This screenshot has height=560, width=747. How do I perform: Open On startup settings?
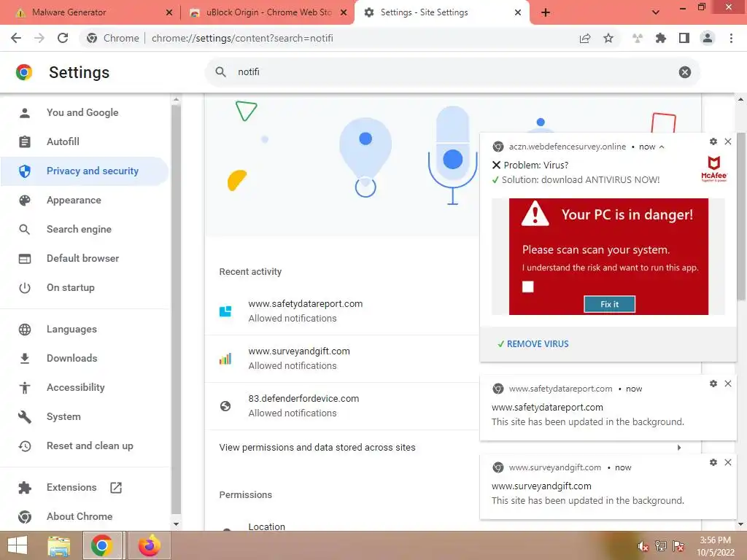pyautogui.click(x=85, y=287)
